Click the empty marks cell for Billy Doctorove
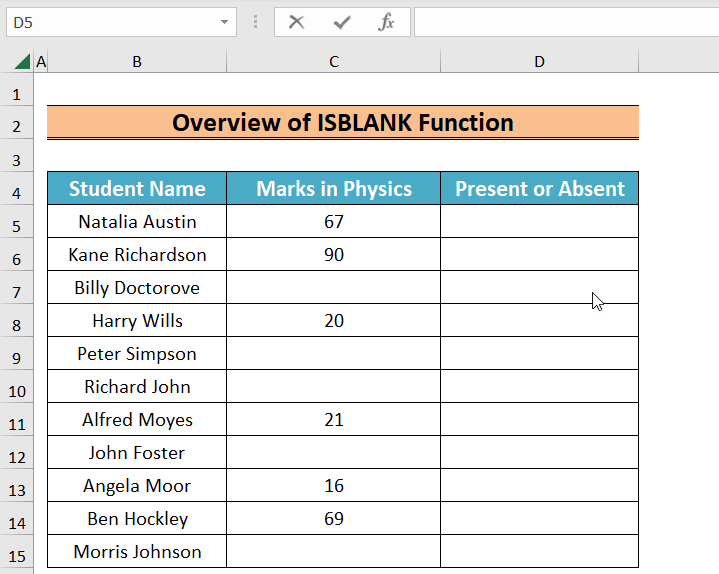This screenshot has width=719, height=574. click(x=333, y=288)
